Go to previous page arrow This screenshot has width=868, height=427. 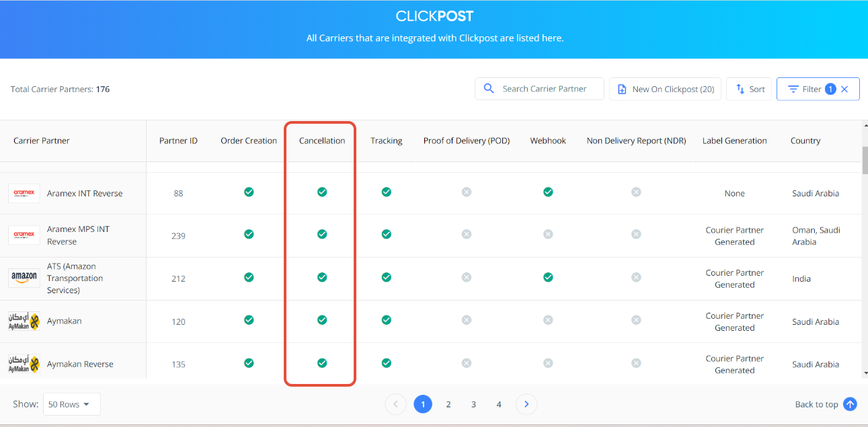tap(395, 404)
